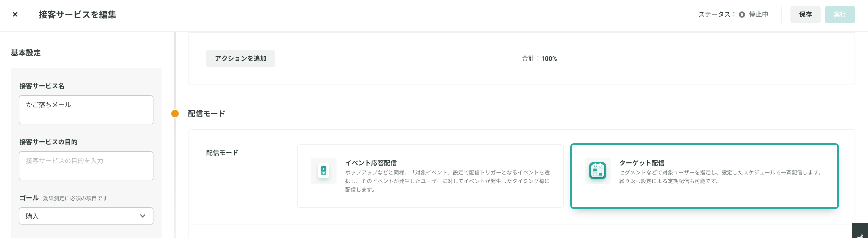The height and width of the screenshot is (238, 868).
Task: Click the 基本設定 sidebar heading
Action: click(26, 52)
